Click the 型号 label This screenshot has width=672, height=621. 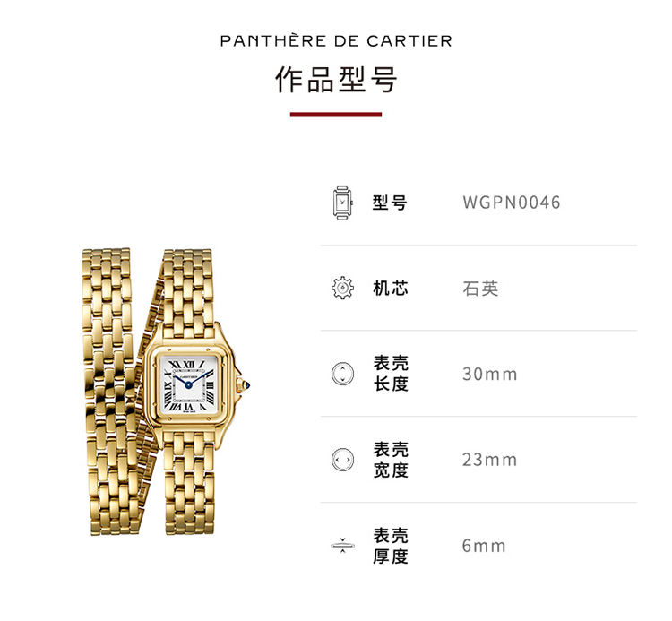pos(390,203)
